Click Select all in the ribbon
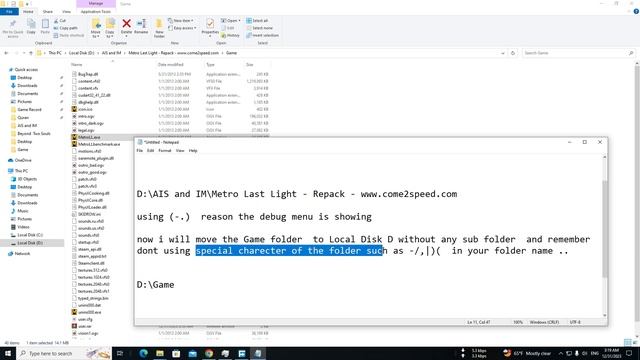The width and height of the screenshot is (640, 360). point(257,21)
